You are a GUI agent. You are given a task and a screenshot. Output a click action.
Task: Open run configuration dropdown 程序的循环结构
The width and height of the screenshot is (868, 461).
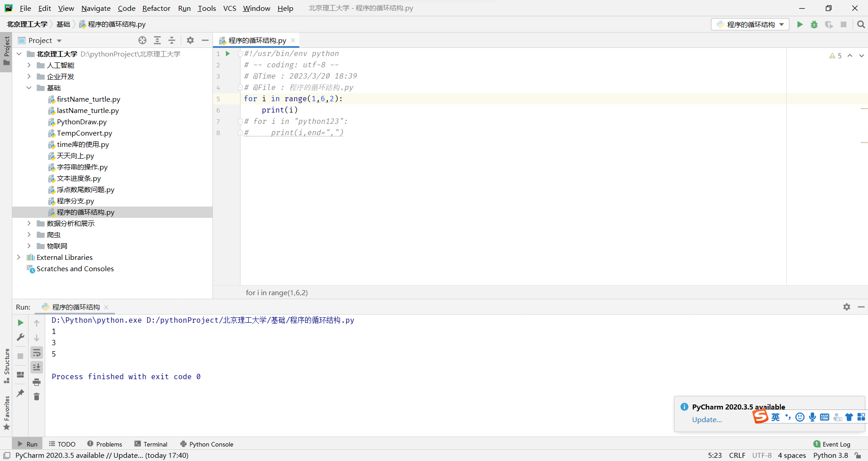click(x=750, y=24)
